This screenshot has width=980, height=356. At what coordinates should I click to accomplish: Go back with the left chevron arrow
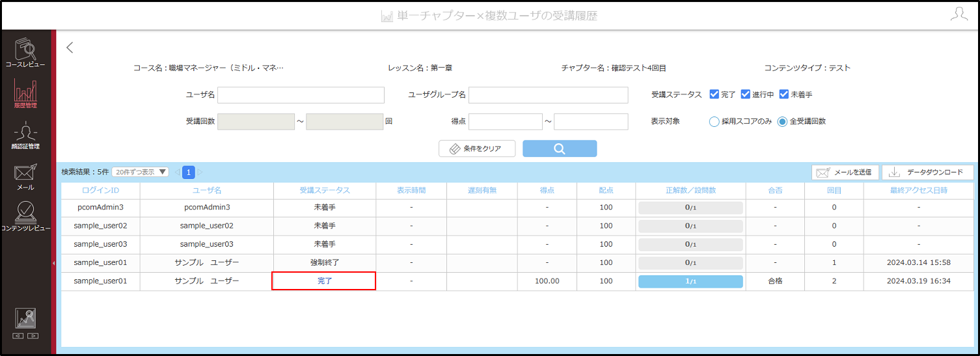tap(70, 48)
